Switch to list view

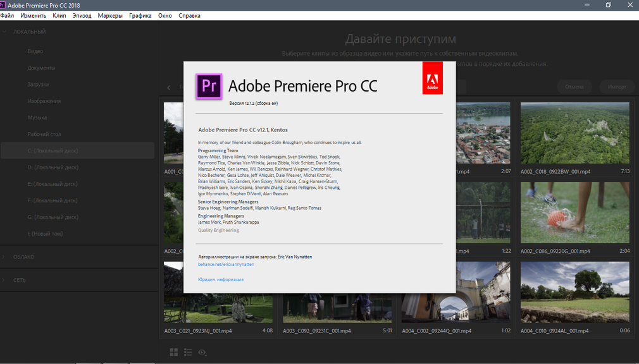point(188,352)
